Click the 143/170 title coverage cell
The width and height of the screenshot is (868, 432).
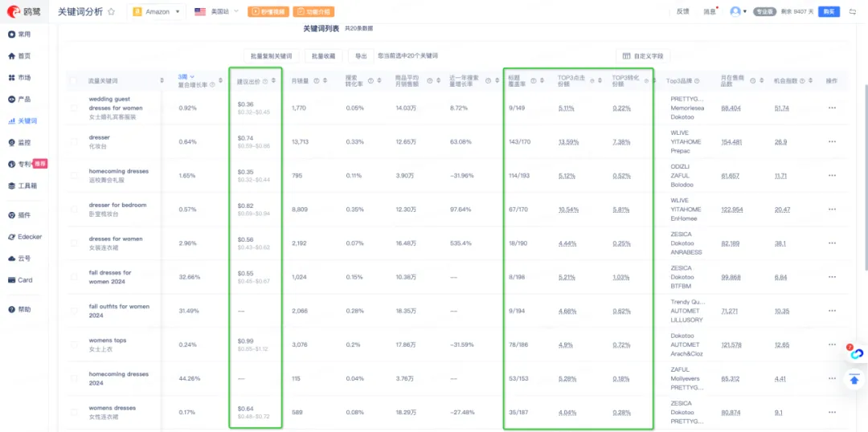click(x=519, y=141)
